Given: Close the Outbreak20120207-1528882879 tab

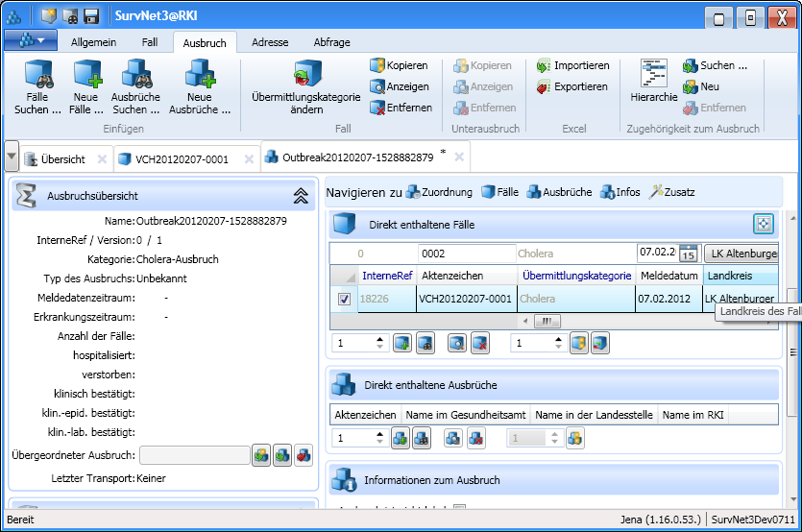Looking at the screenshot, I should coord(459,157).
